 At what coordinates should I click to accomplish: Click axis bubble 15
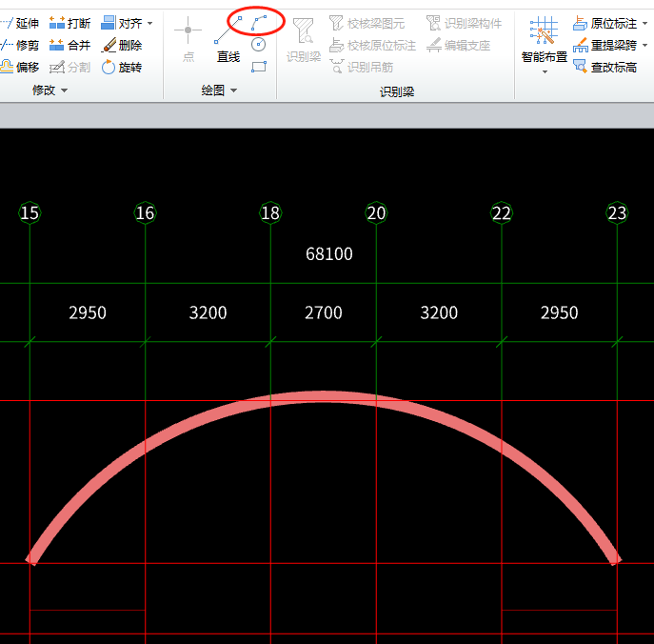click(x=30, y=212)
